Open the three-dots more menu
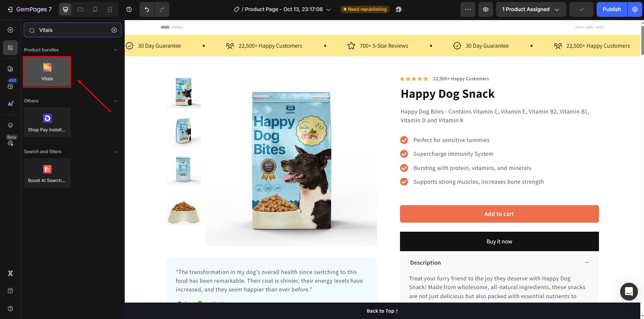The image size is (644, 319). coord(468,9)
